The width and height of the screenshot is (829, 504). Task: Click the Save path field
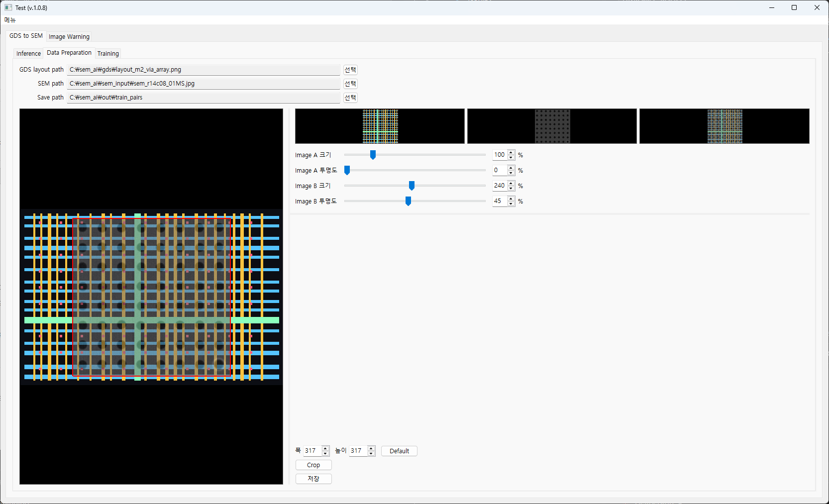click(204, 98)
